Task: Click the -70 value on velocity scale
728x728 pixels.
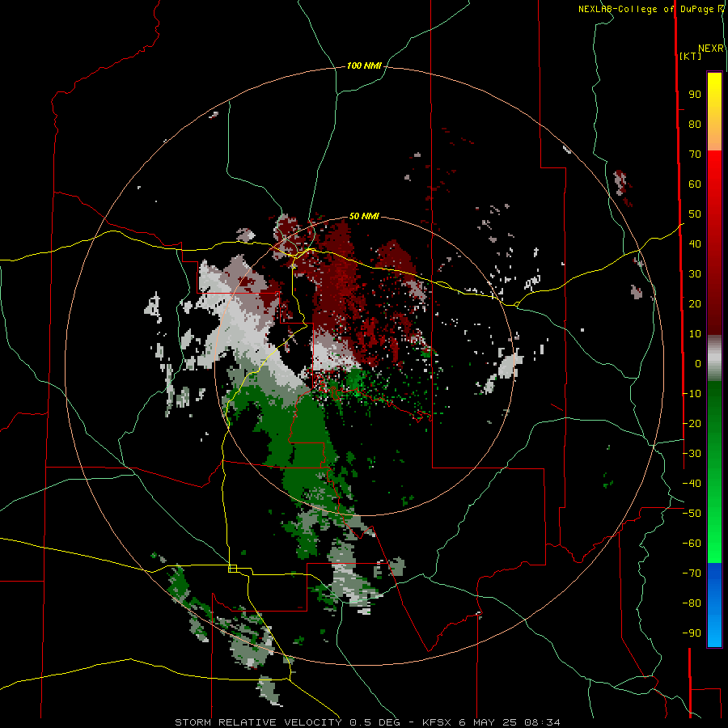Action: point(692,574)
